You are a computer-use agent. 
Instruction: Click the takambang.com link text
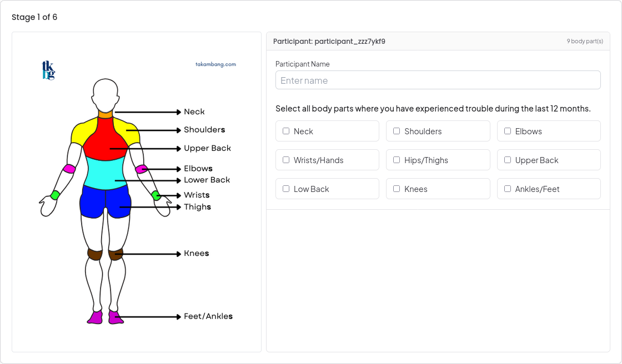(215, 64)
